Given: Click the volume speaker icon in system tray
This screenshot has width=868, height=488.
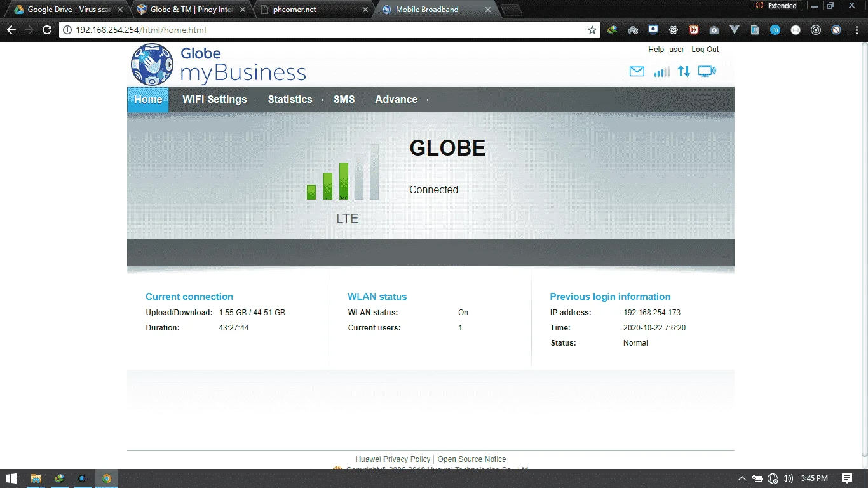Looking at the screenshot, I should tap(788, 478).
